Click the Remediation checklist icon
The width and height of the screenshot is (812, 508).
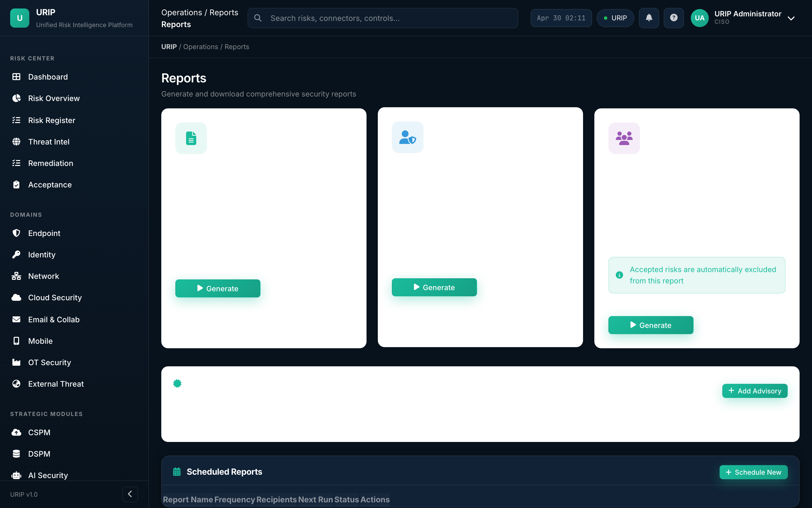tap(16, 163)
